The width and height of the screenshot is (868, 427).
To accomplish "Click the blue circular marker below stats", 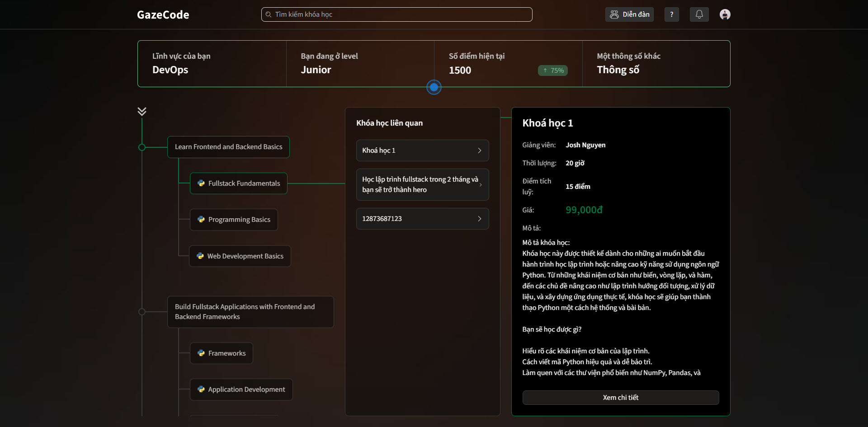I will (434, 87).
